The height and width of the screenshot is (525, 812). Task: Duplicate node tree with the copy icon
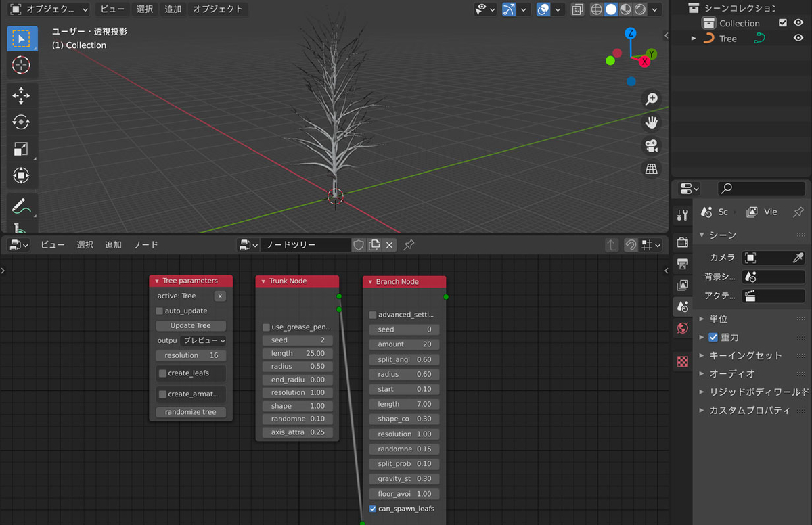point(374,245)
